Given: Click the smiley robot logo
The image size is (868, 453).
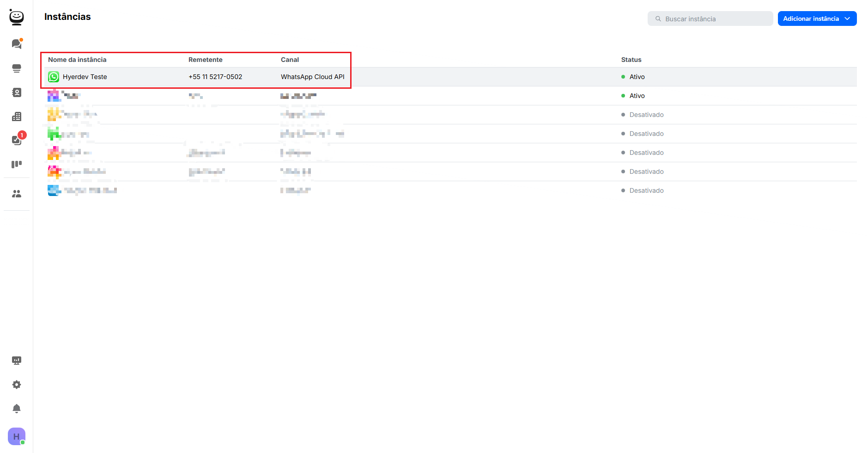Looking at the screenshot, I should click(17, 17).
